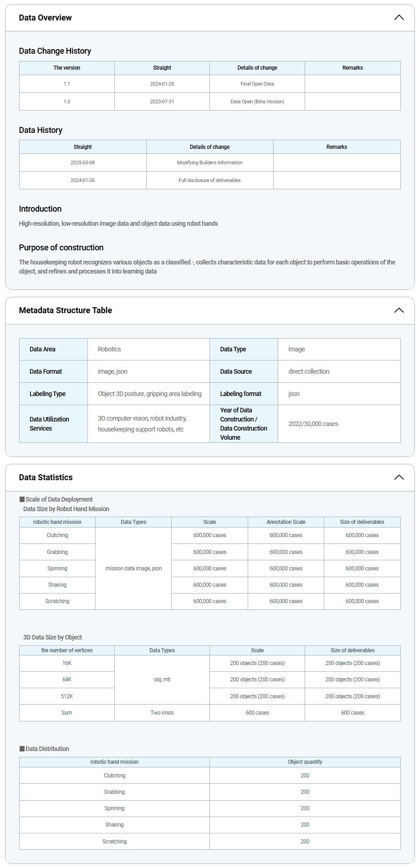This screenshot has width=418, height=868.
Task: Collapse the Metadata Structure Table chevron
Action: point(398,310)
